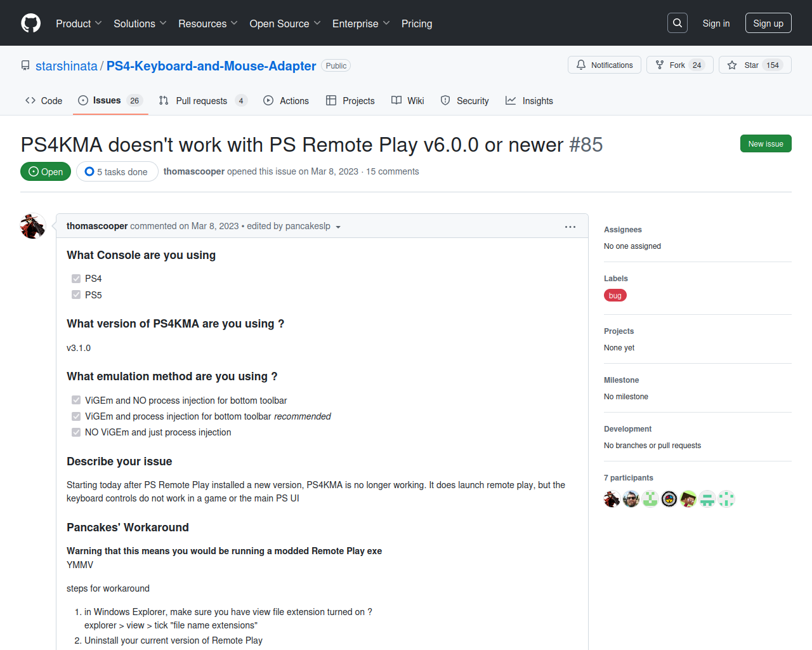Viewport: 812px width, 650px height.
Task: Open comment options three-dot menu
Action: (570, 227)
